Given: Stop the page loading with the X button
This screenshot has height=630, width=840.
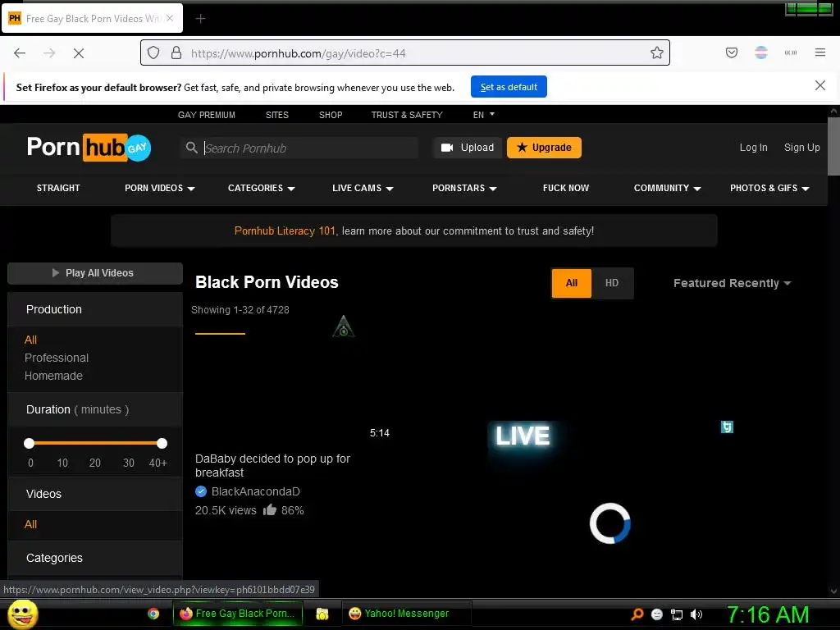Looking at the screenshot, I should pyautogui.click(x=79, y=53).
